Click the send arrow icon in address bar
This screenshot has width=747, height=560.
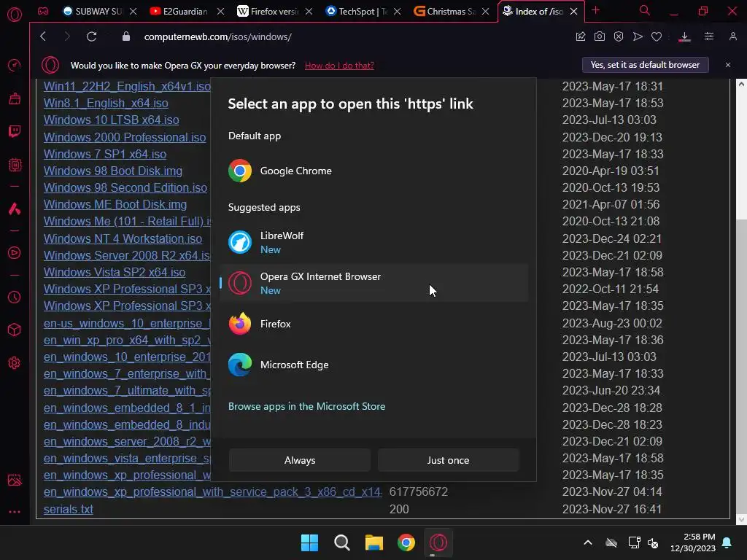point(638,36)
